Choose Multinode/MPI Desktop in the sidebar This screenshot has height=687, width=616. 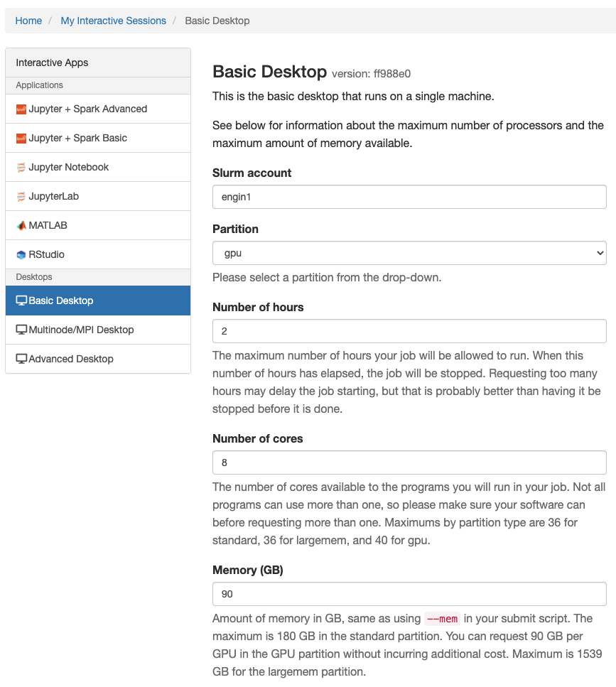[98, 330]
